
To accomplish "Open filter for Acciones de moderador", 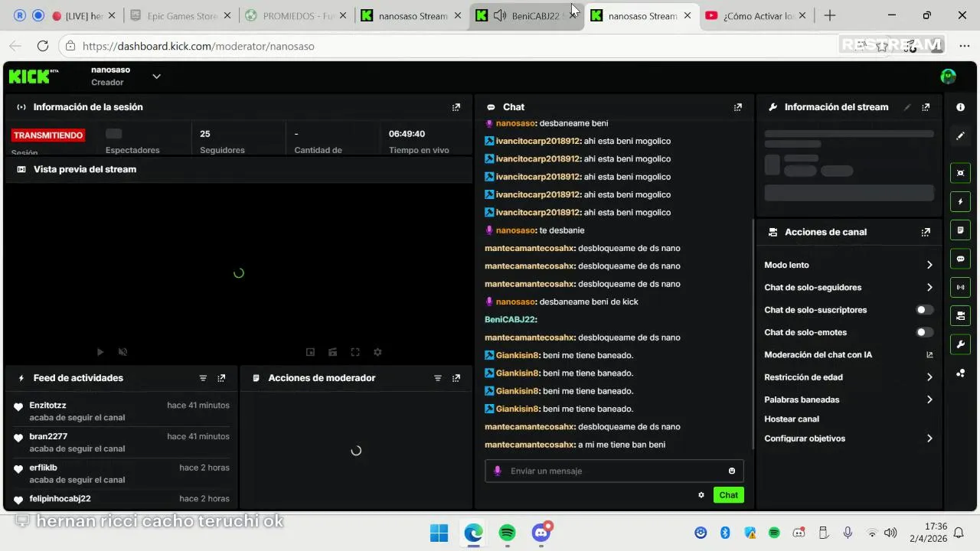I will 438,378.
